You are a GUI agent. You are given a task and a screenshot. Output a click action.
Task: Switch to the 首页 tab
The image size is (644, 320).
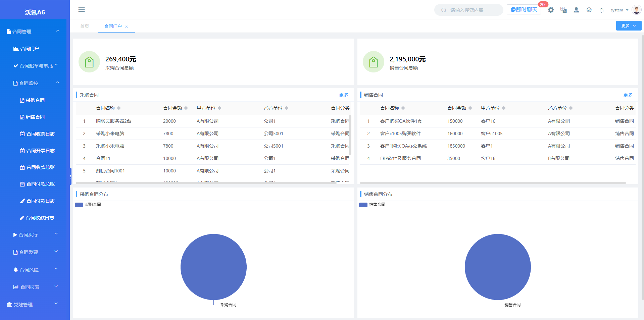(x=85, y=26)
